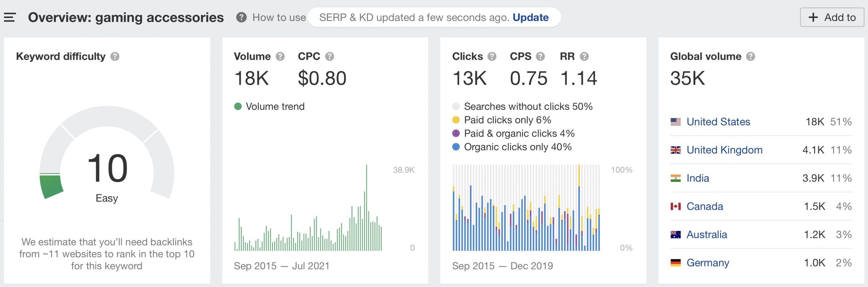Select India in the country list
The width and height of the screenshot is (868, 287).
click(x=697, y=178)
